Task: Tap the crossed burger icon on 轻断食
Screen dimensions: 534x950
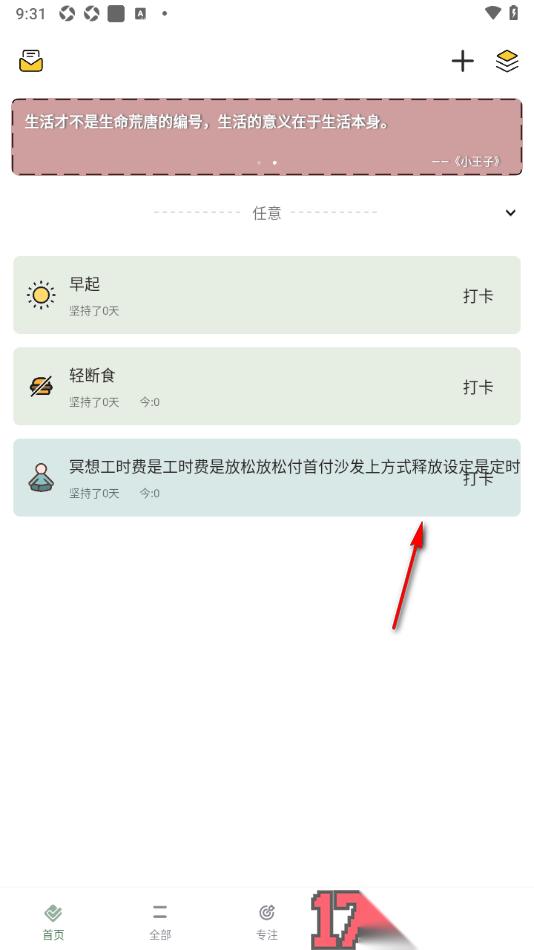Action: click(x=41, y=387)
